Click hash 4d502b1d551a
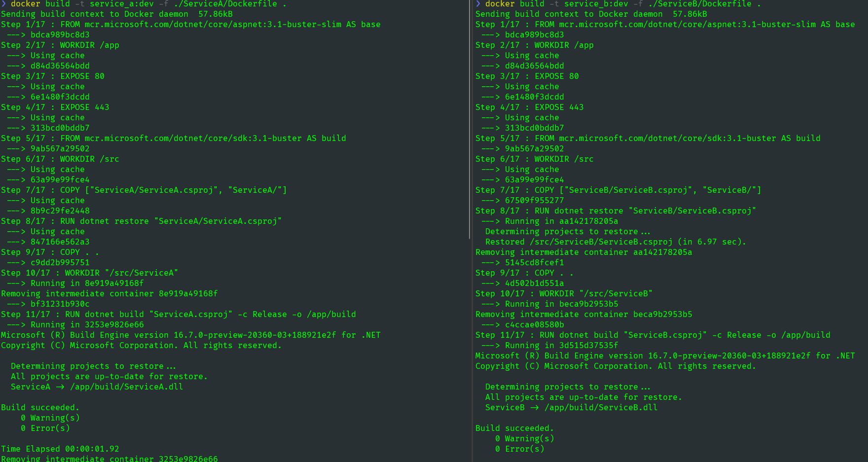The height and width of the screenshot is (462, 868). 535,284
